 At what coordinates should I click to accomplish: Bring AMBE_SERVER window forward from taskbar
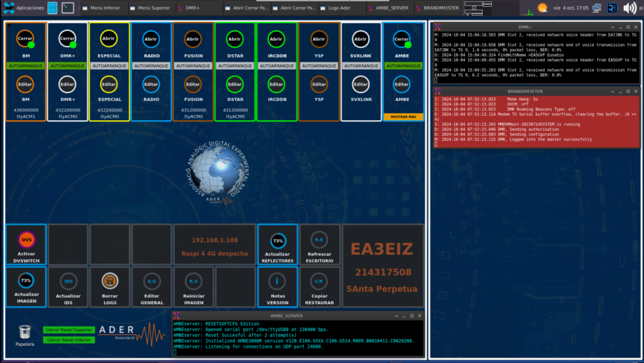point(389,8)
